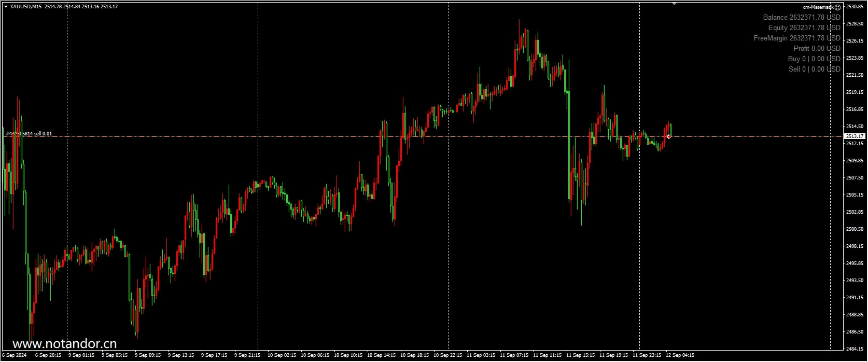Click the FreeMargin 2632371.78 USD line
Image resolution: width=868 pixels, height=362 pixels.
pos(797,38)
